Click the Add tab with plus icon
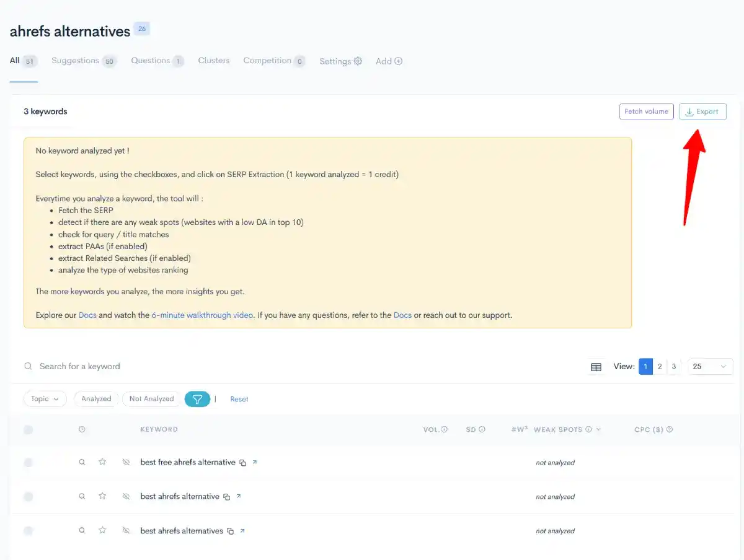Image resolution: width=744 pixels, height=560 pixels. (x=389, y=61)
